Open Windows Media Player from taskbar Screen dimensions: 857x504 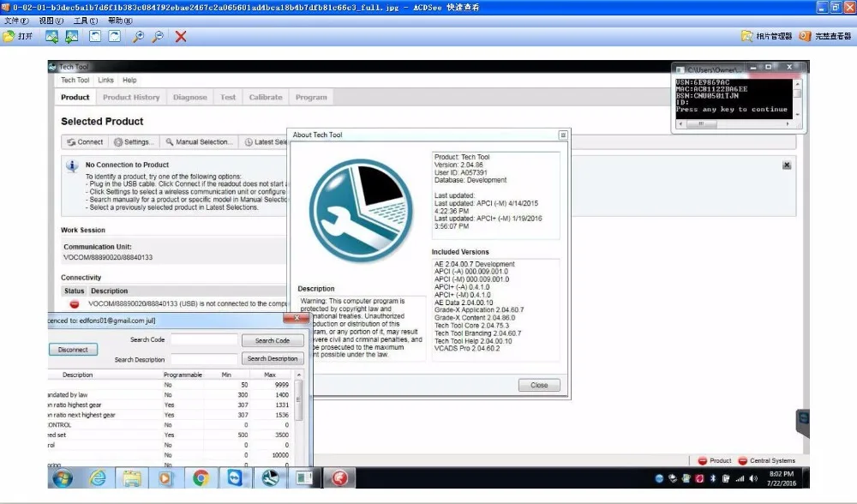tap(165, 478)
